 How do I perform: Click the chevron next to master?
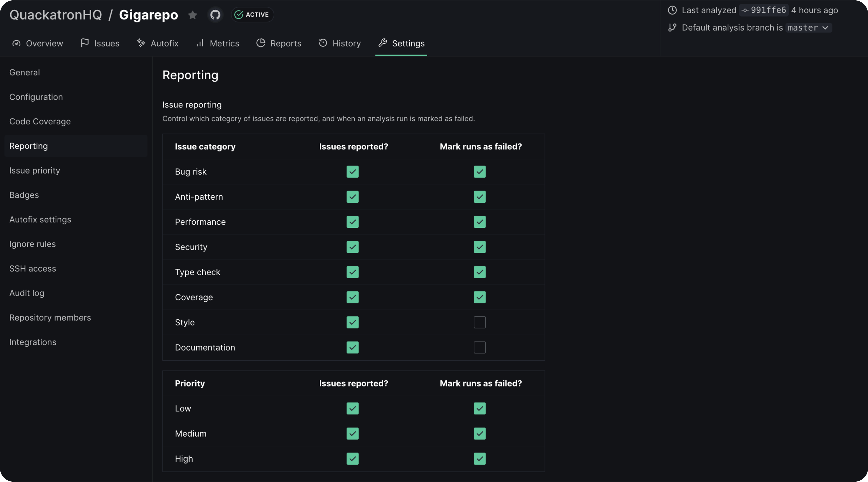click(825, 28)
